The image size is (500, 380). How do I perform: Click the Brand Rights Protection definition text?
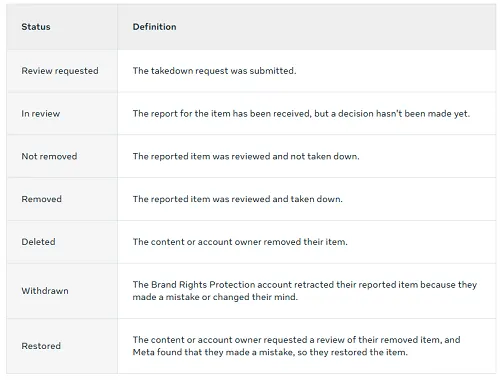coord(305,291)
